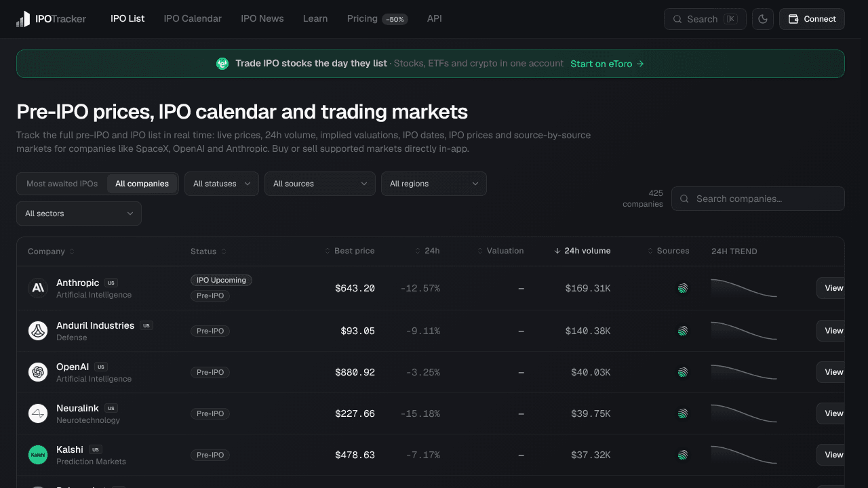
Task: Click the Anduril Industries logo icon
Action: tap(38, 331)
